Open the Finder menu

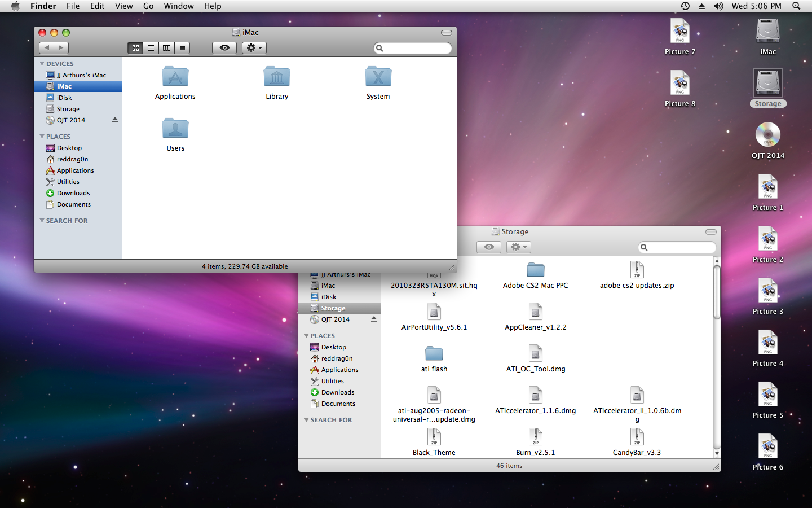(43, 6)
